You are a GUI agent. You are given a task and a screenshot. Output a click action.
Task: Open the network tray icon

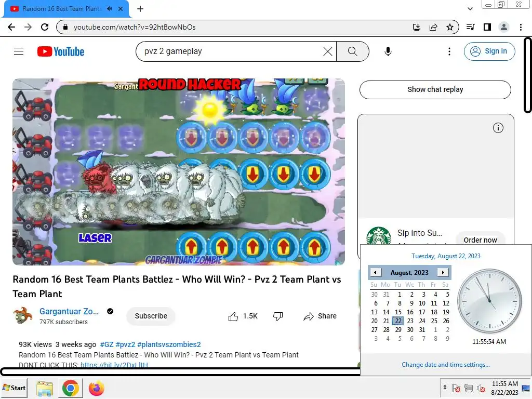point(469,388)
